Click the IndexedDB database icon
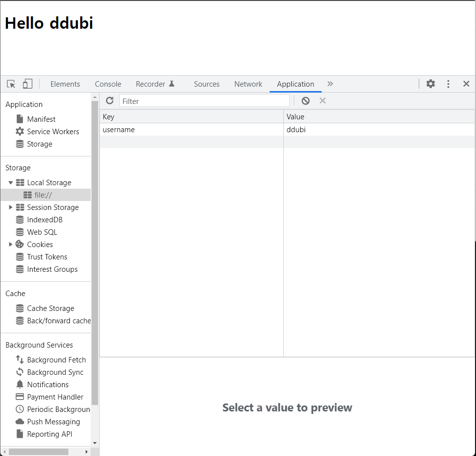 [x=20, y=220]
